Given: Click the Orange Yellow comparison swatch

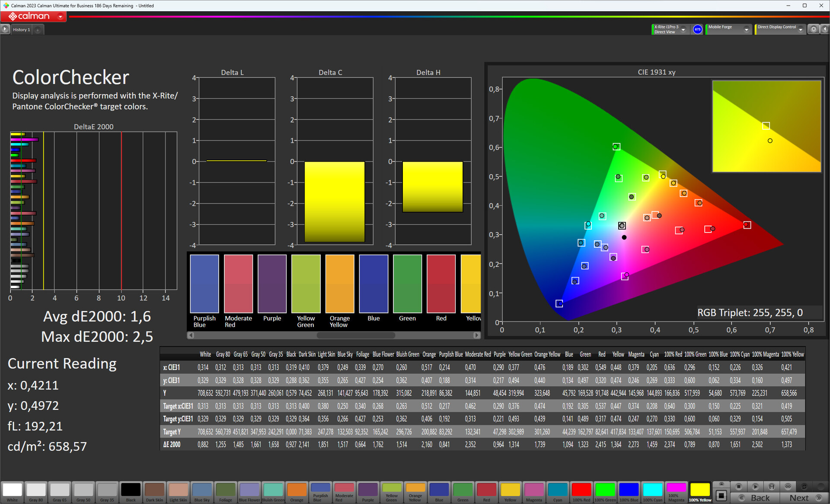Looking at the screenshot, I should pyautogui.click(x=340, y=284).
